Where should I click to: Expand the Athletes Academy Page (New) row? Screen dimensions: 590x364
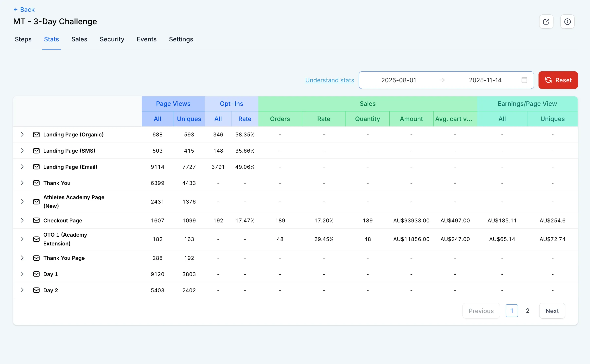tap(22, 202)
